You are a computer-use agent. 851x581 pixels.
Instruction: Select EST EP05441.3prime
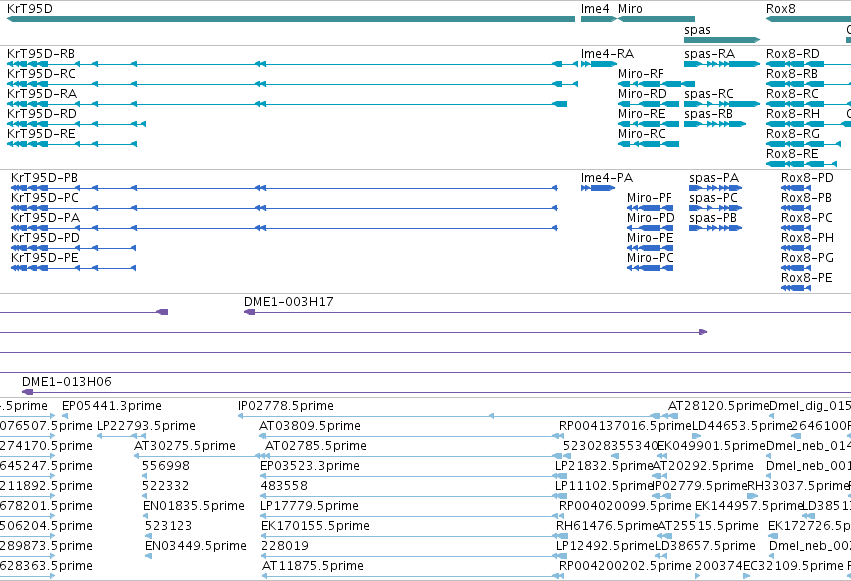[x=112, y=406]
